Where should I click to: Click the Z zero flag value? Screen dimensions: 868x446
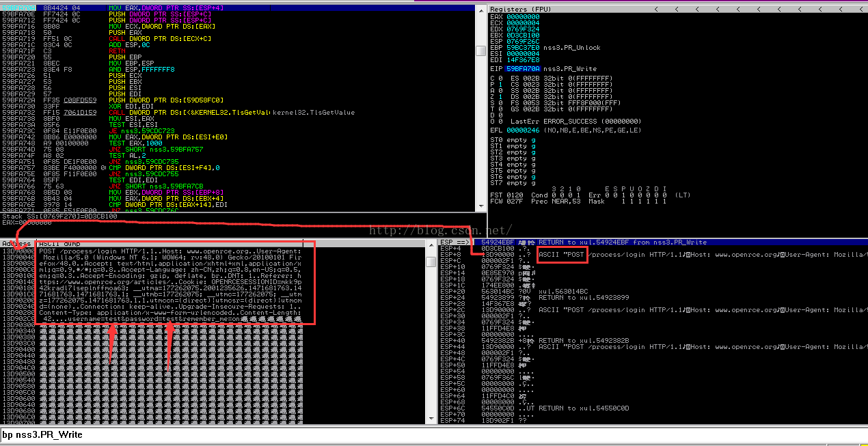pos(500,97)
